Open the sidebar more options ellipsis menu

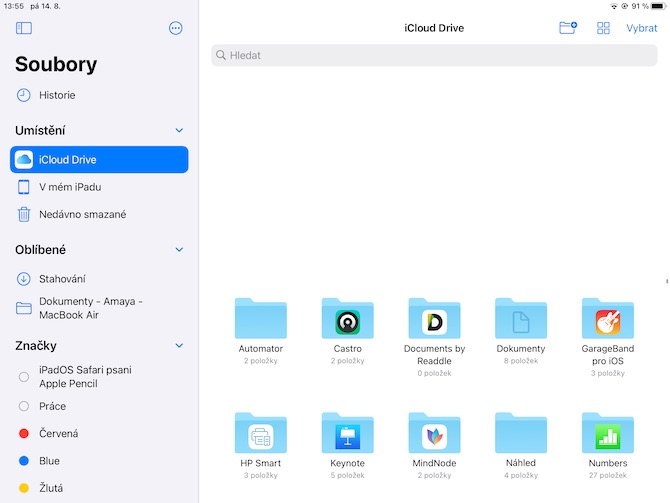(176, 28)
